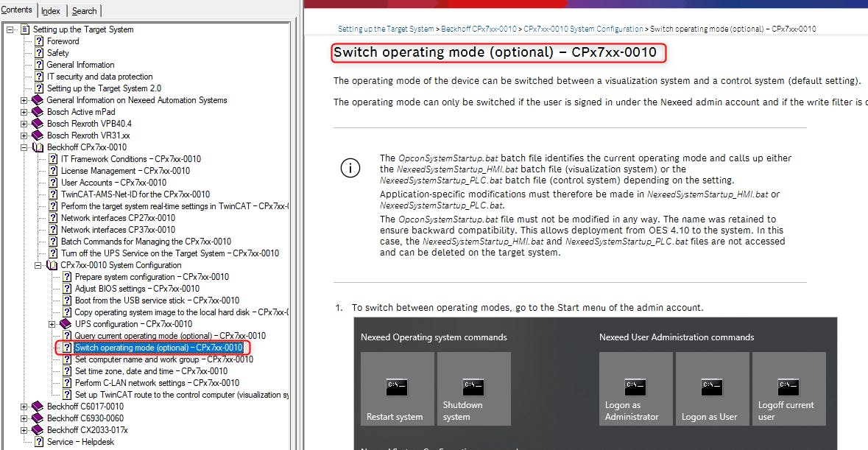Click the purple book icon for Bosch Active mPad
Image resolution: width=868 pixels, height=450 pixels.
(x=38, y=112)
